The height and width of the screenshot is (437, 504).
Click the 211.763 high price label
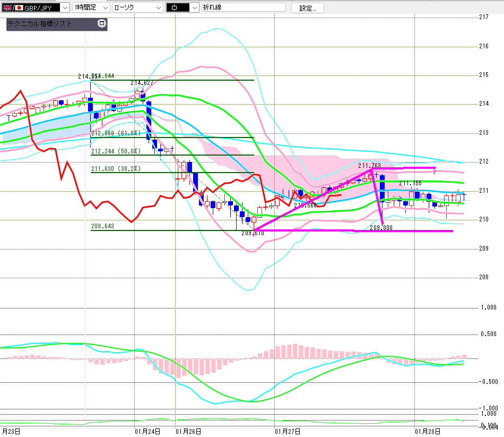point(369,166)
